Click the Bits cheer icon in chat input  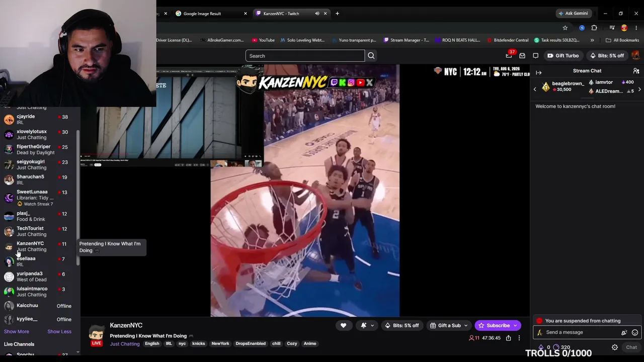pyautogui.click(x=624, y=332)
